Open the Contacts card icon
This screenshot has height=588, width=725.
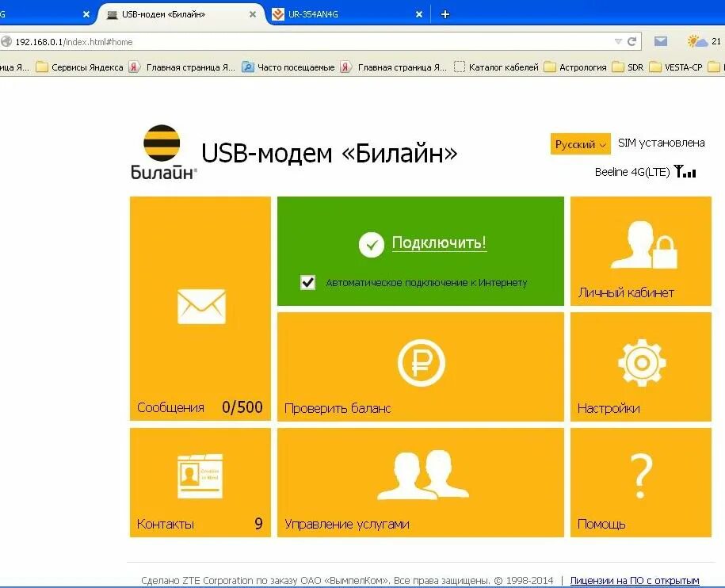(200, 476)
